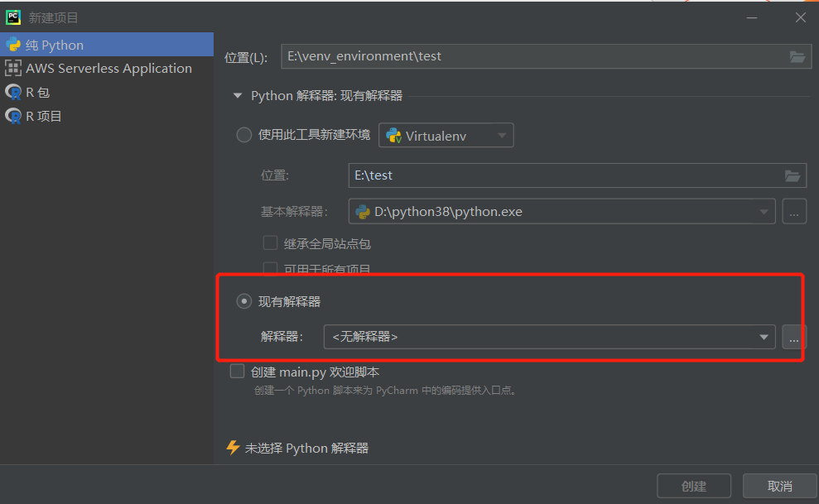819x504 pixels.
Task: Click the R icon beside R 项目
Action: [13, 116]
